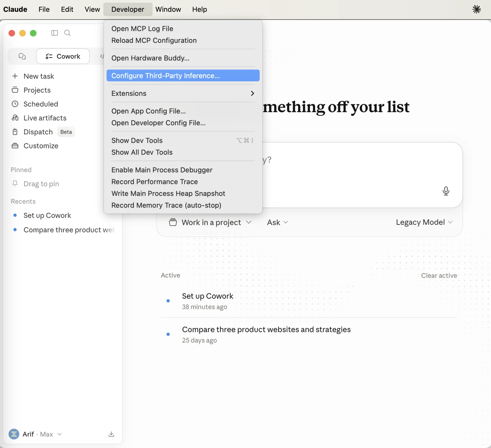Open Projects in the sidebar
The image size is (491, 448).
37,90
